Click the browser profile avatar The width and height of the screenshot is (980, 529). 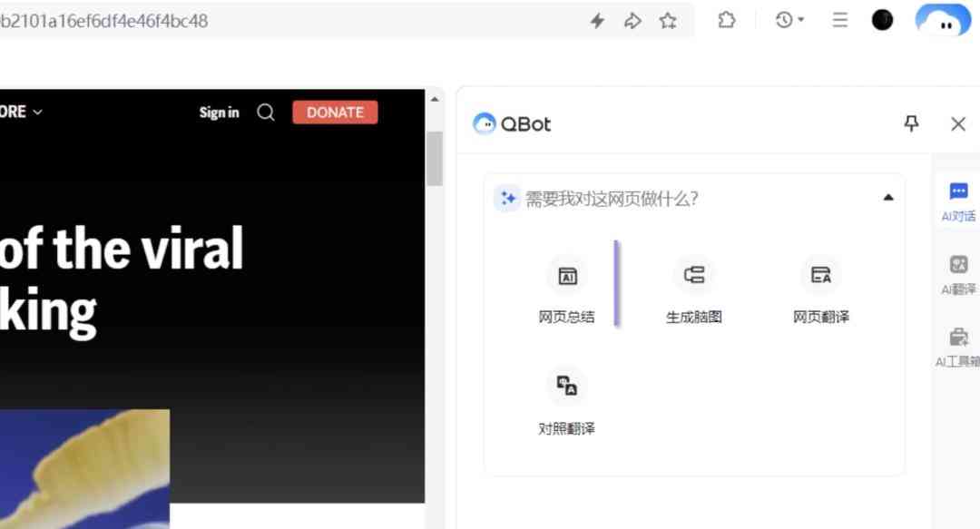881,19
